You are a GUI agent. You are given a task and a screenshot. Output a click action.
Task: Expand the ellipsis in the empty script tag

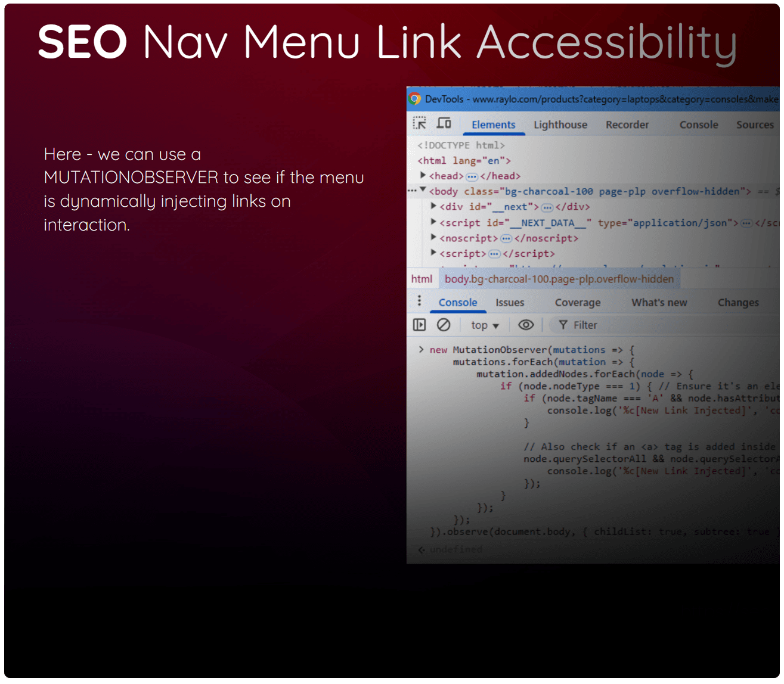pos(494,254)
